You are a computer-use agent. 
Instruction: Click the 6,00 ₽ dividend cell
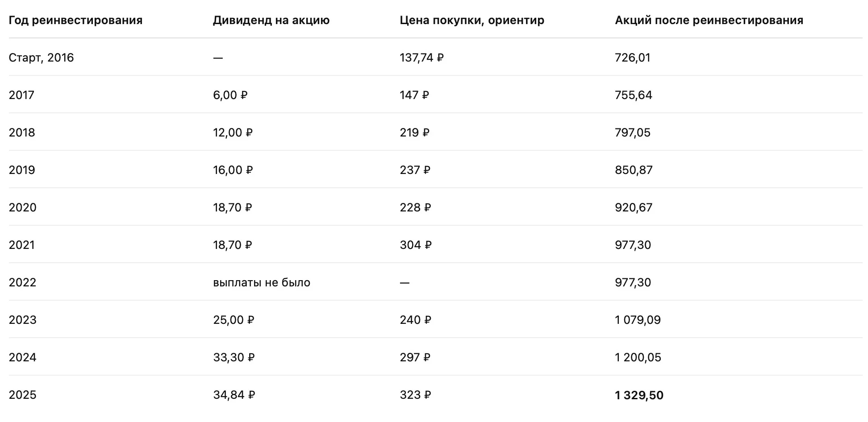(230, 95)
